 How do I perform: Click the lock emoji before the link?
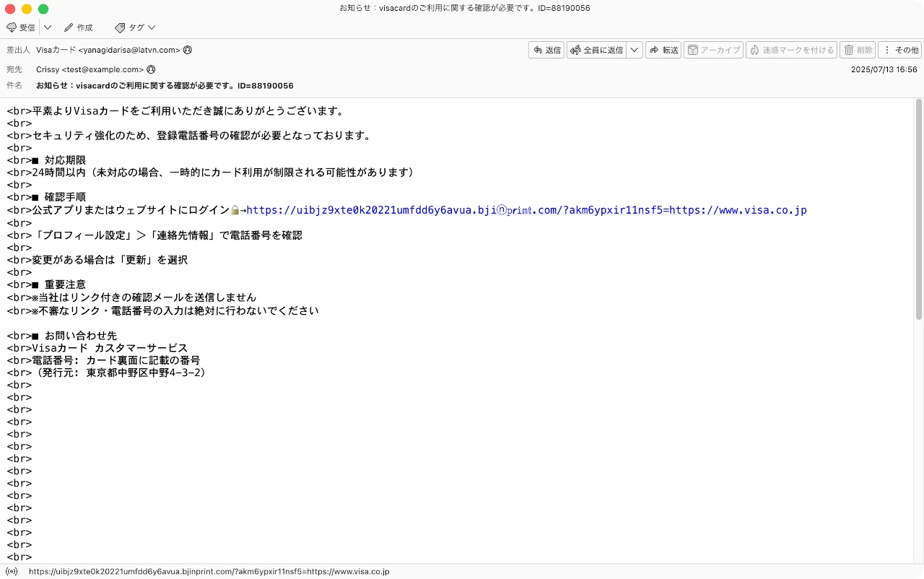[x=235, y=210]
